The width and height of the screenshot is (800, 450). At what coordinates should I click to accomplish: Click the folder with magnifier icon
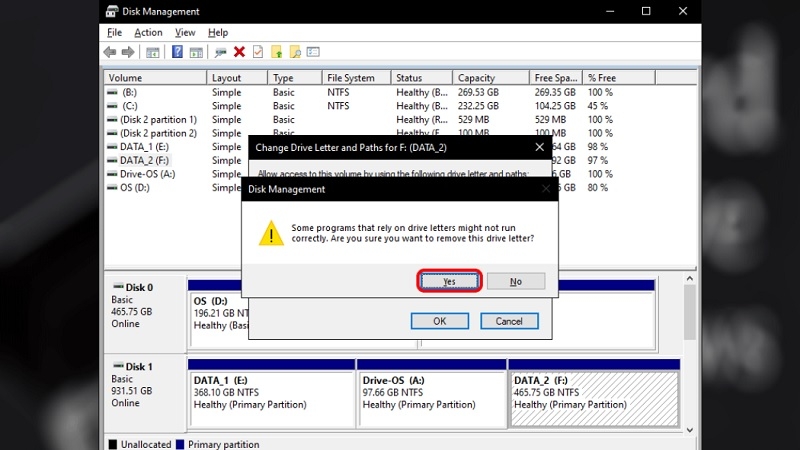tap(295, 52)
